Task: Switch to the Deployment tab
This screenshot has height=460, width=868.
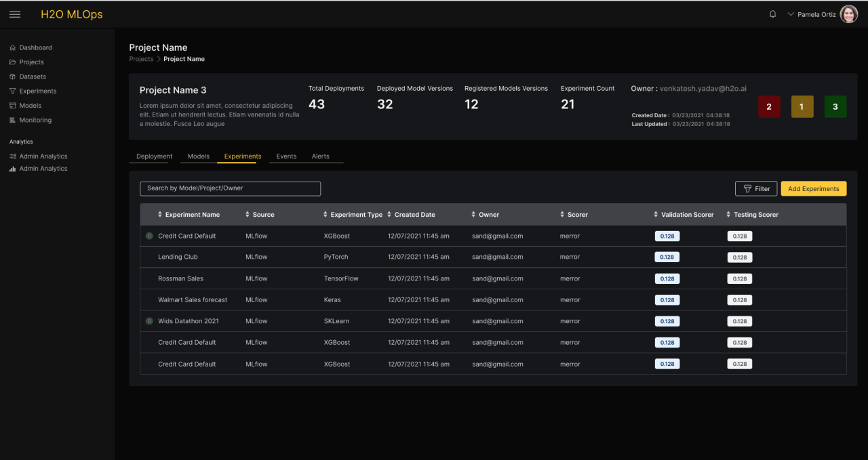Action: pyautogui.click(x=155, y=156)
